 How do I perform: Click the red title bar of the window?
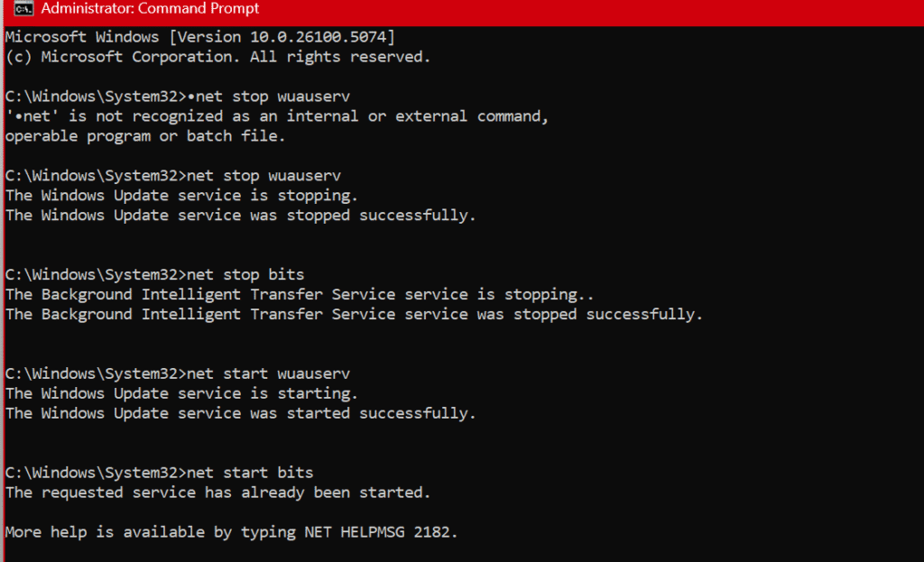541,8
